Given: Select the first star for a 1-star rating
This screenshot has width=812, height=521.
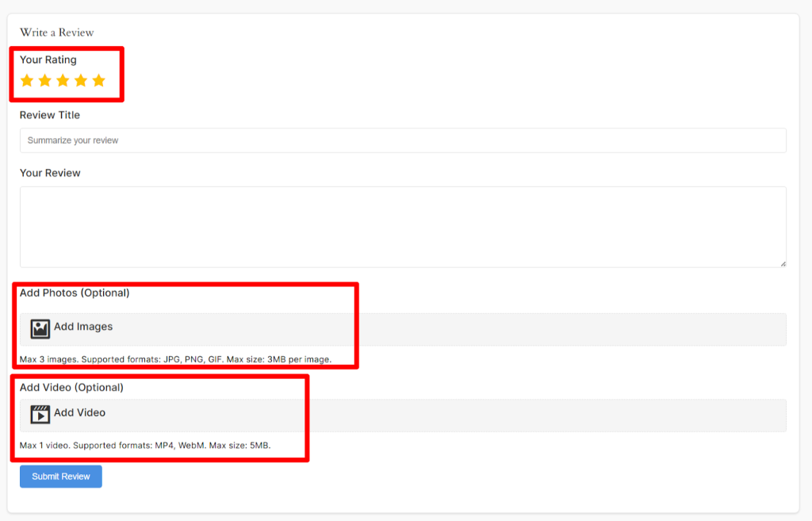Looking at the screenshot, I should (27, 80).
